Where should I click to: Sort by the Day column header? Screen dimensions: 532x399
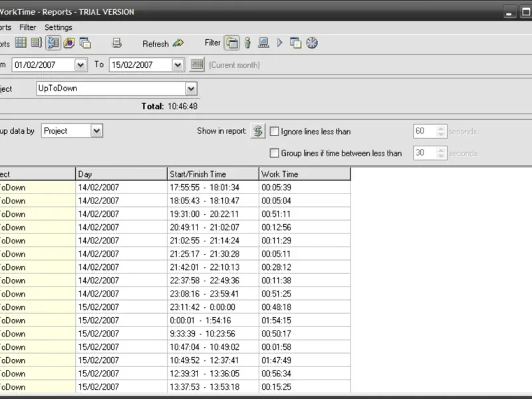(121, 174)
